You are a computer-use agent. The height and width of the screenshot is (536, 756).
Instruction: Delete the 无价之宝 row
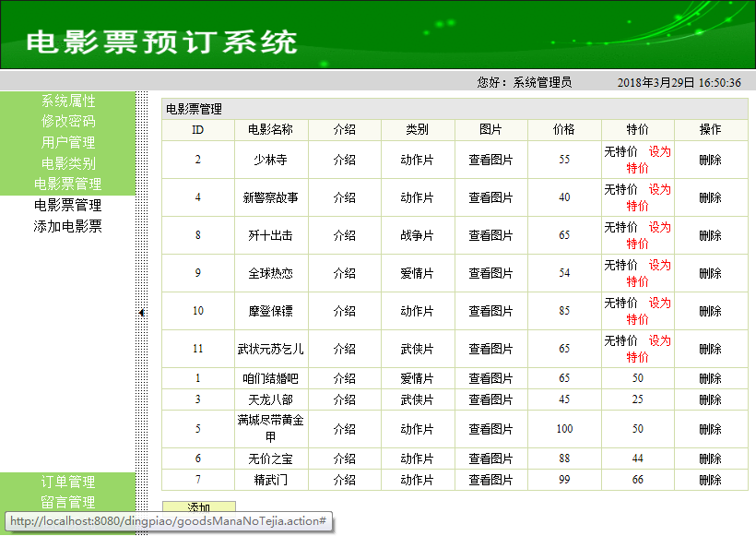(x=710, y=459)
